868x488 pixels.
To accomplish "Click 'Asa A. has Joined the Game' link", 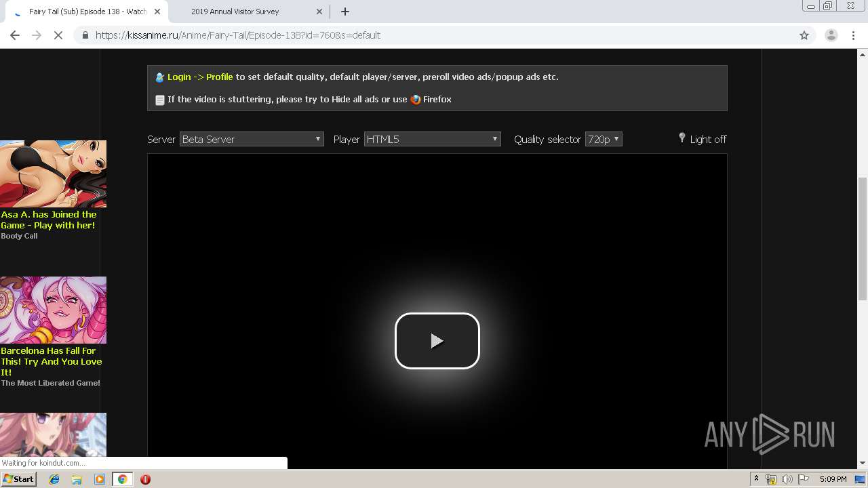I will [49, 220].
